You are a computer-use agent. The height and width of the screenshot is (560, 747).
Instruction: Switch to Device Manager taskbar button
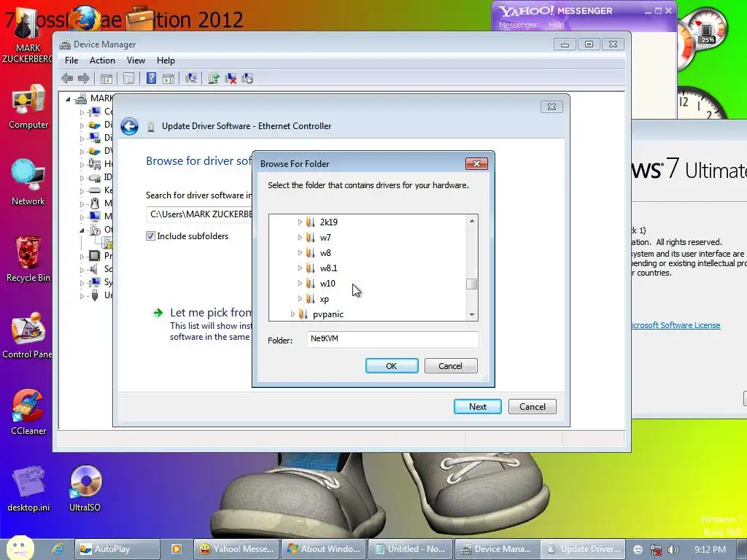tap(498, 549)
